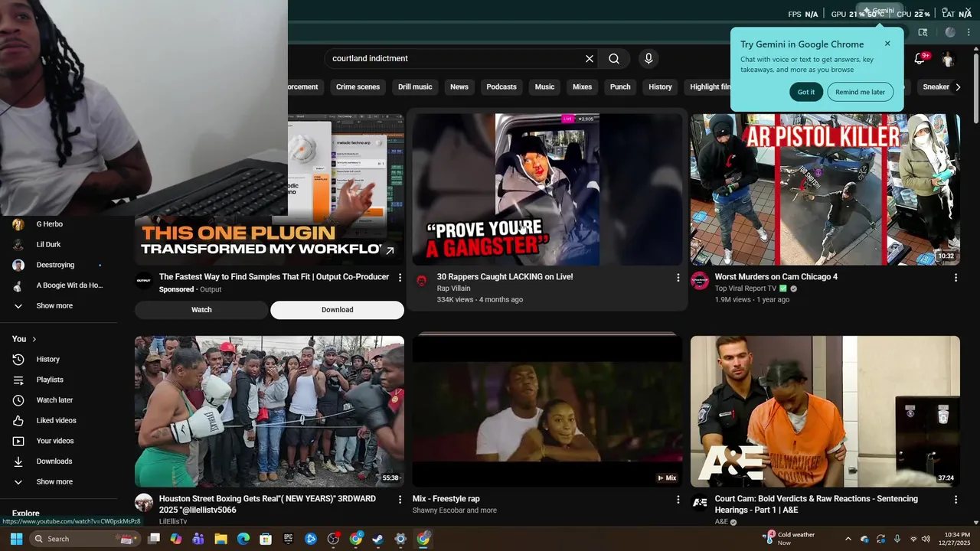Open the Worst Murders on Cam Chicago 4 title
This screenshot has height=551, width=980.
(x=776, y=277)
